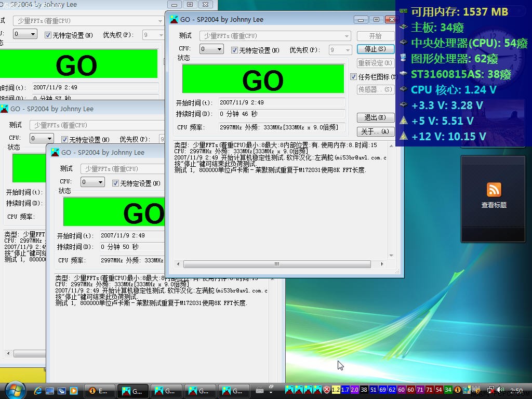Click the ST3160815AS hard disk icon
The width and height of the screenshot is (532, 399).
(x=403, y=73)
